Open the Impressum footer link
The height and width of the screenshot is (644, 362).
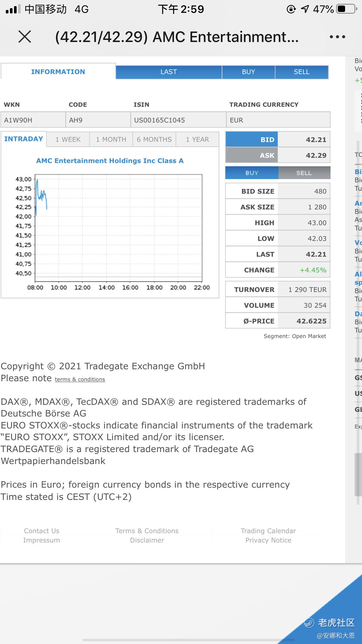click(x=42, y=540)
